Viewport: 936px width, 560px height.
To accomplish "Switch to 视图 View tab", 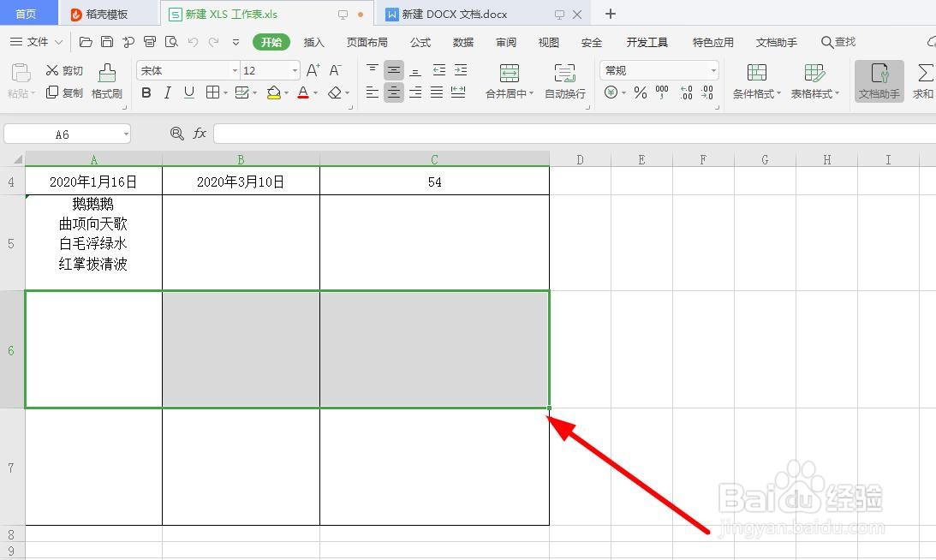I will click(549, 42).
